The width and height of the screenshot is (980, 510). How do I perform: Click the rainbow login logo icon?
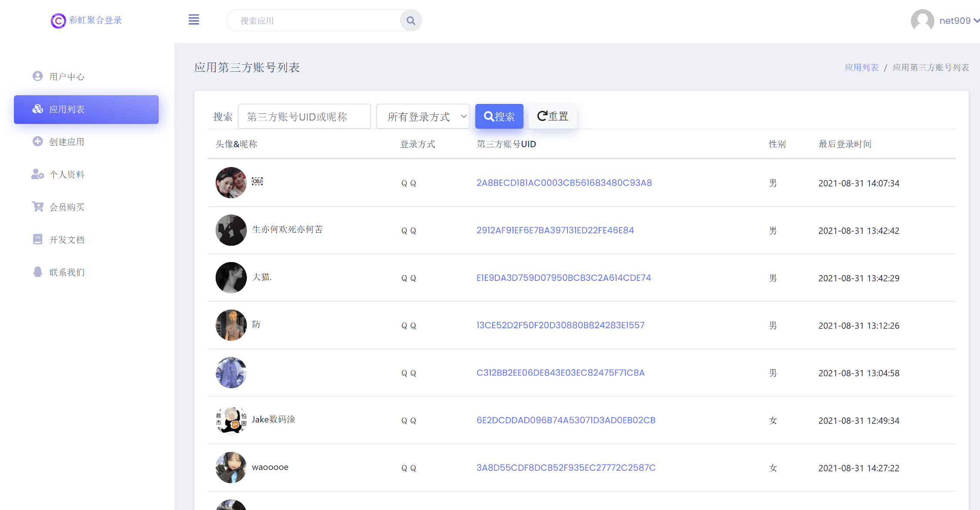[58, 20]
